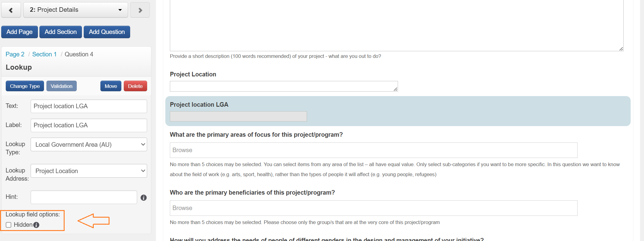Go to the next page arrow
The image size is (644, 241).
tap(140, 10)
